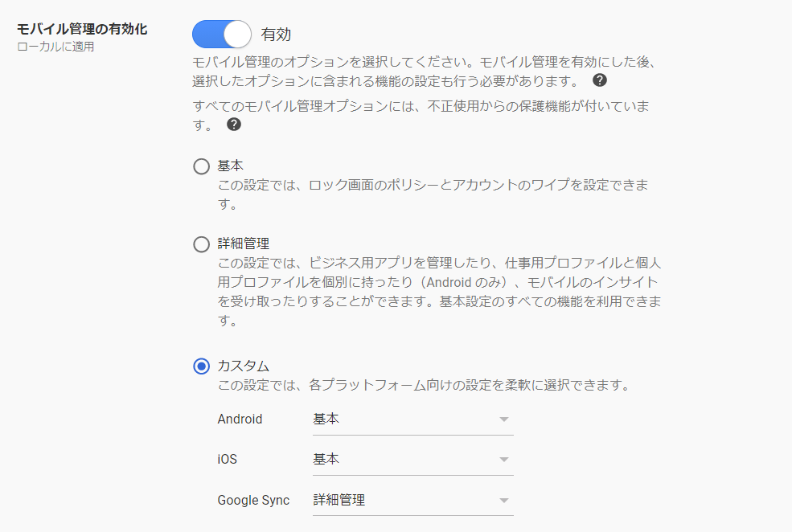792x532 pixels.
Task: Click the Android row label
Action: coord(240,419)
